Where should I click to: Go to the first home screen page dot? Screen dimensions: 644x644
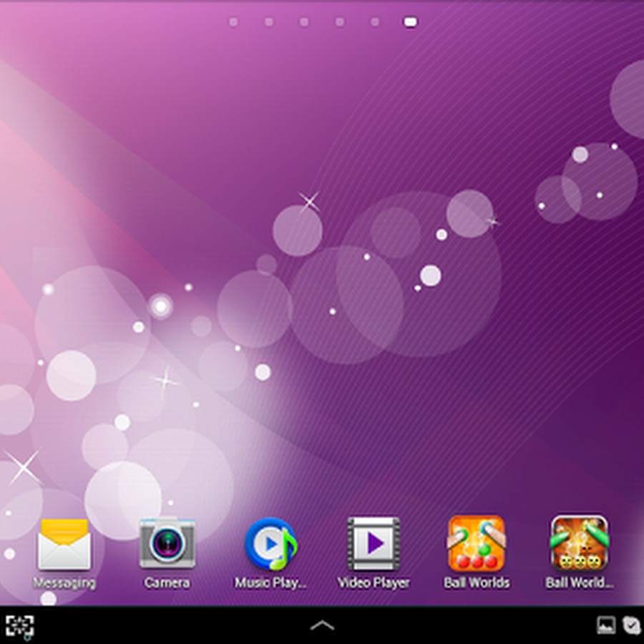click(233, 21)
